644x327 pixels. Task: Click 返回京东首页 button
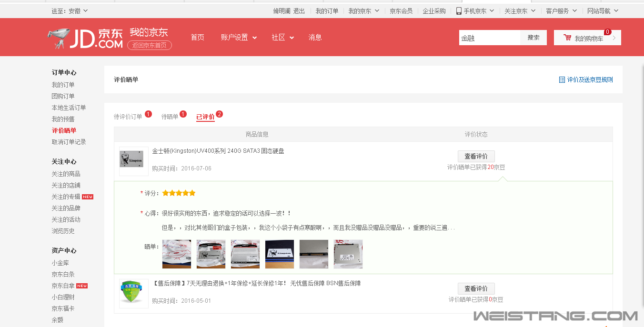[x=150, y=45]
